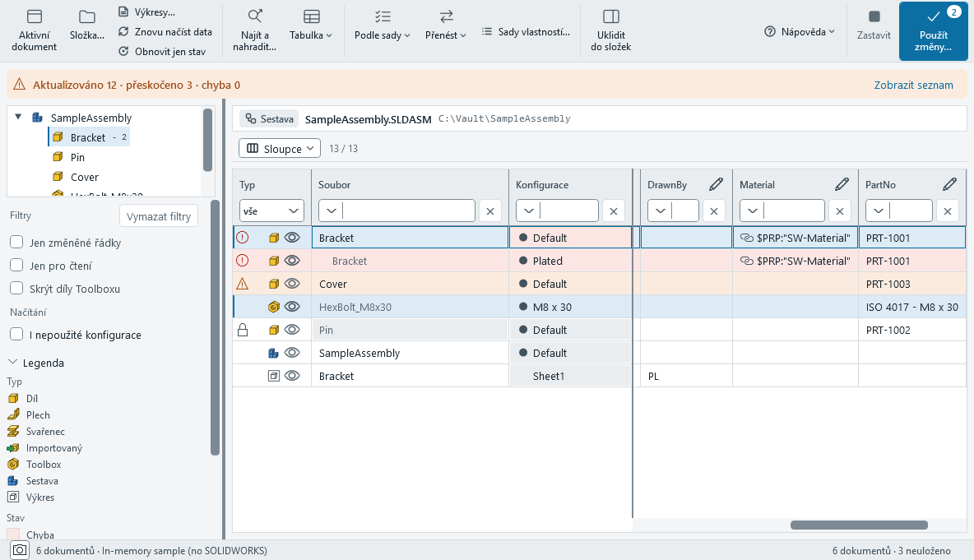
Task: Click the error icon on Bracket Default row
Action: (x=243, y=237)
